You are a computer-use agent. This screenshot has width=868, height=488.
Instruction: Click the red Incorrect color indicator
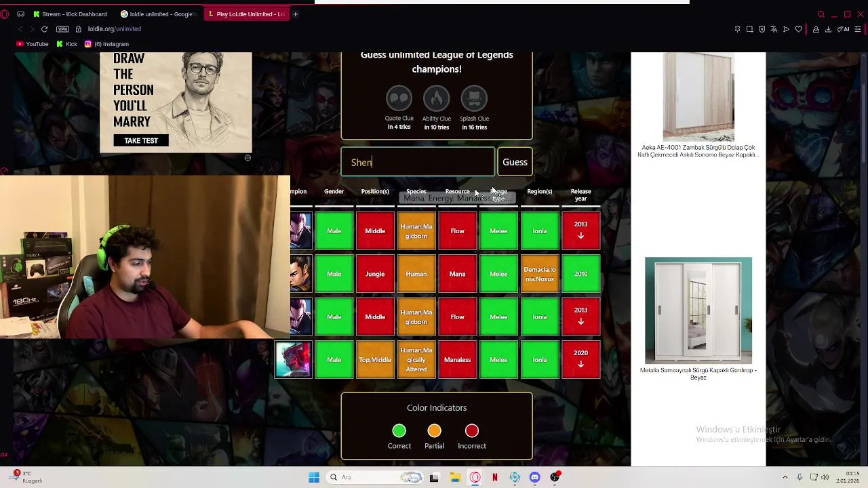[x=472, y=431]
